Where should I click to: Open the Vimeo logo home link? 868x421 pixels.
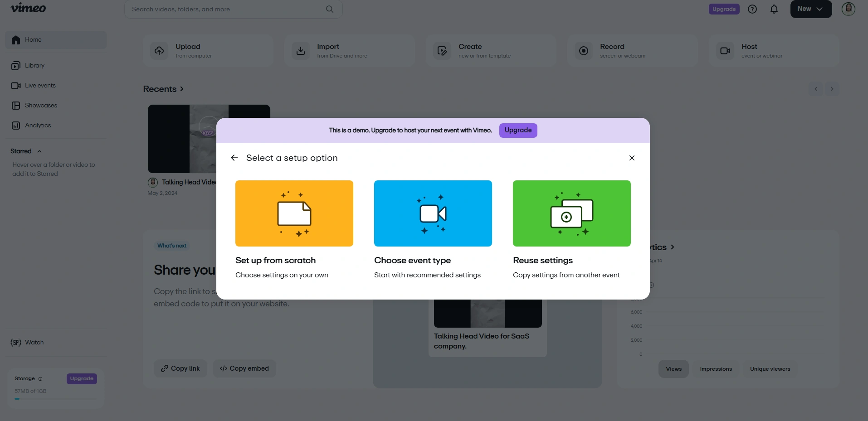click(x=28, y=8)
